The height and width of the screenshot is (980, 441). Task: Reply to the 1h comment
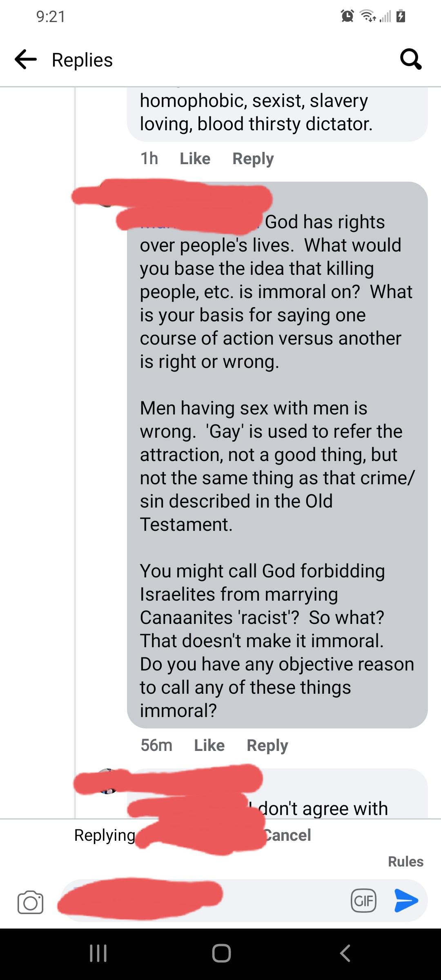click(253, 158)
